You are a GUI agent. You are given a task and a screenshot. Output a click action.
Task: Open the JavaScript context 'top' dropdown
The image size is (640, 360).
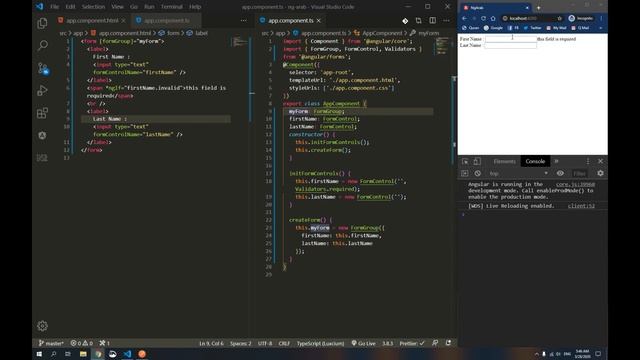point(518,173)
